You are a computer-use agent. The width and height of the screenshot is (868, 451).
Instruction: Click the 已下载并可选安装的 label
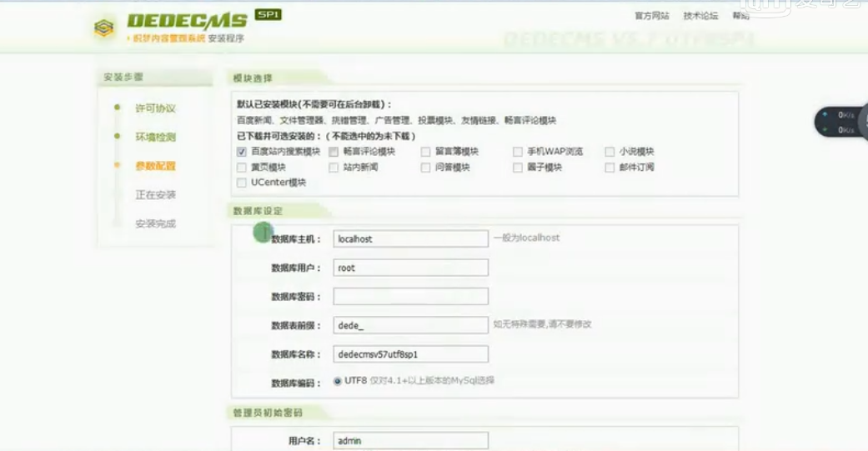click(x=326, y=136)
